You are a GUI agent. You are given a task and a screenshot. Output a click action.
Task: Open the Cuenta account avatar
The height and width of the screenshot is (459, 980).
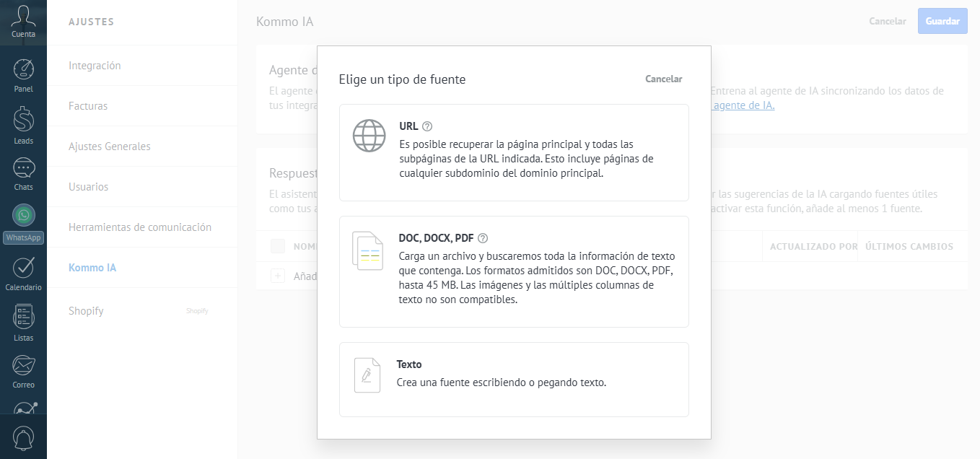[23, 17]
